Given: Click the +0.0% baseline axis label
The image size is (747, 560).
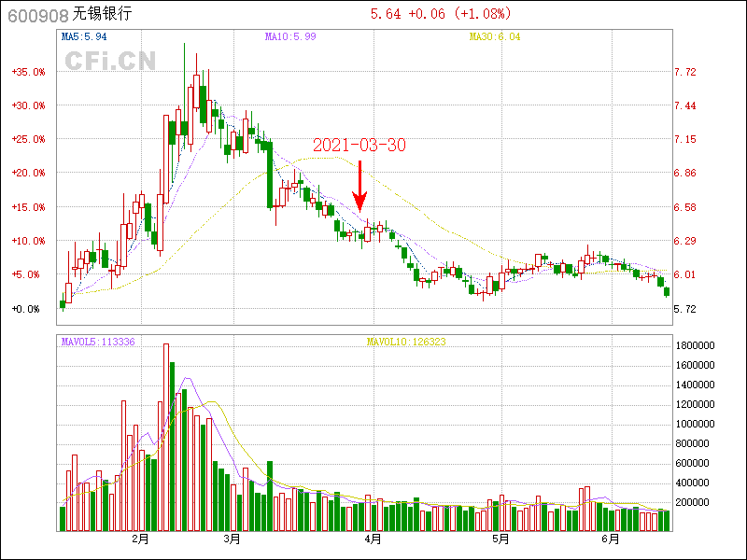Looking at the screenshot, I should click(28, 309).
